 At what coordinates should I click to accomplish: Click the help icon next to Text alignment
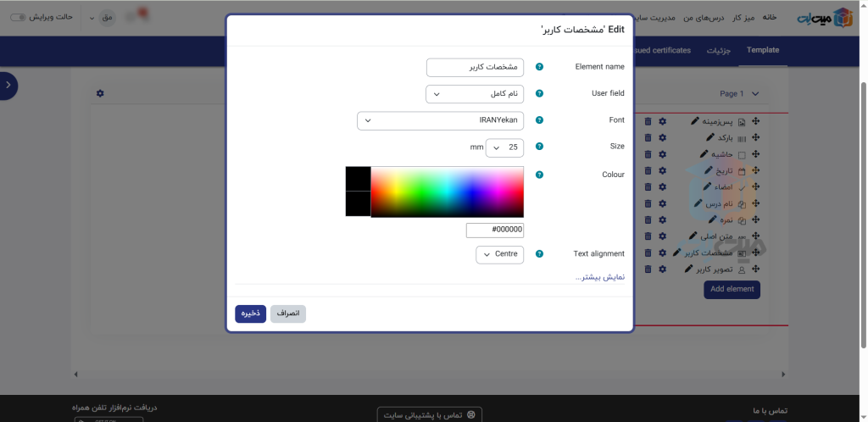coord(539,253)
